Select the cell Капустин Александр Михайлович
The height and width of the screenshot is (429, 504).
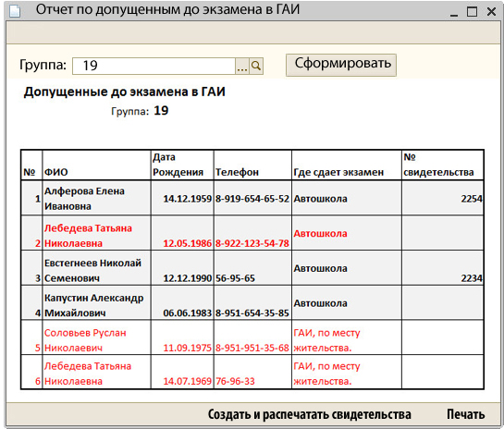point(96,302)
